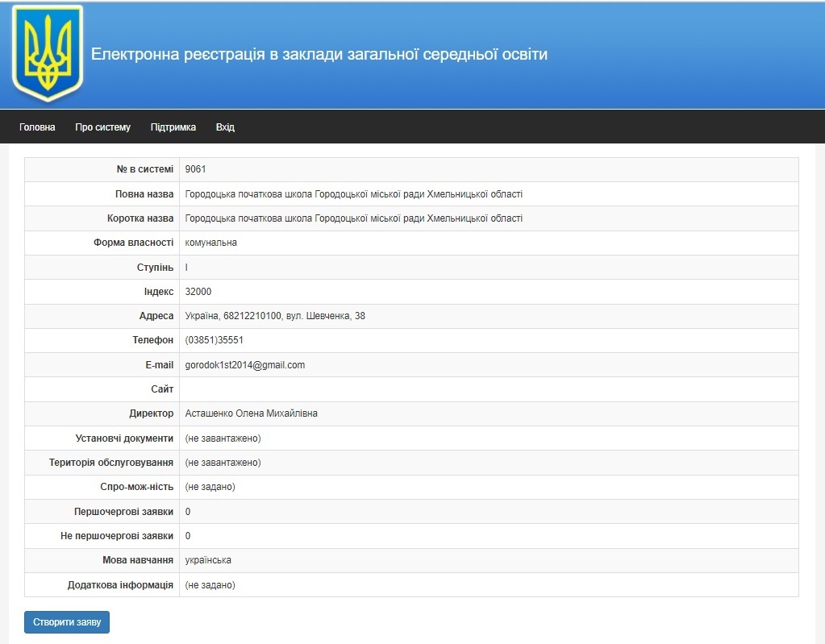Click the Створити заяву button
This screenshot has width=825, height=644.
[x=67, y=622]
